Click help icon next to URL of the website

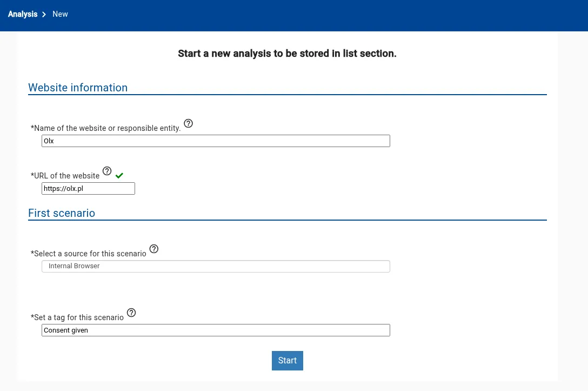[x=107, y=171]
